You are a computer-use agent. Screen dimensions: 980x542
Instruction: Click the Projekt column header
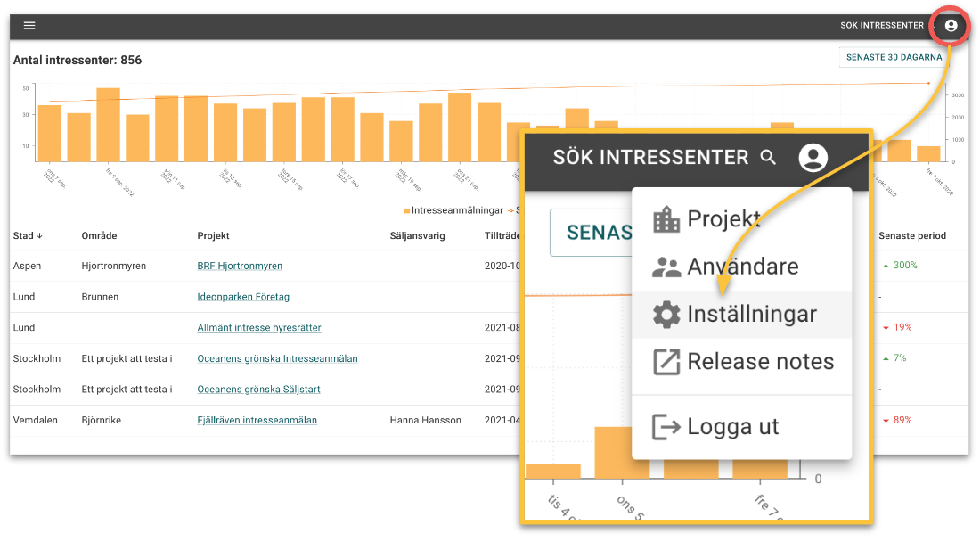coord(213,236)
